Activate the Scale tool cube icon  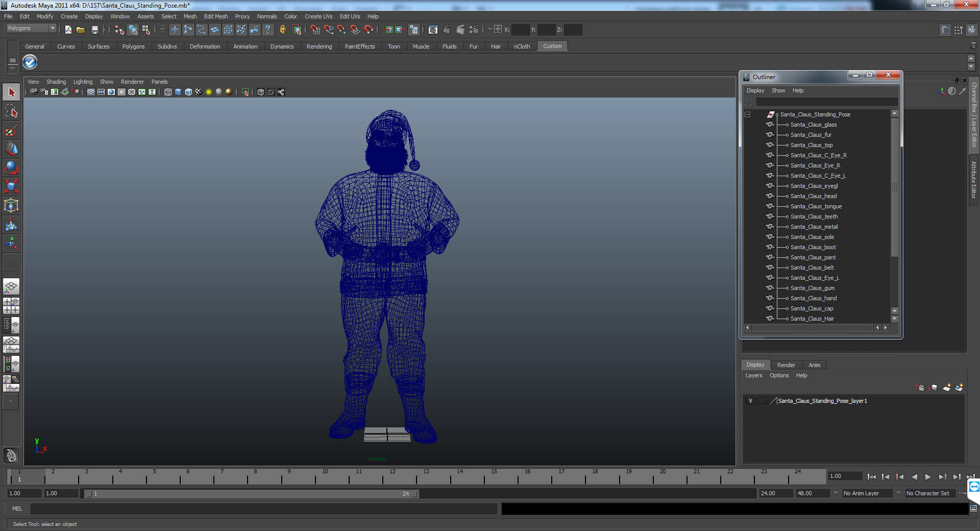pyautogui.click(x=11, y=186)
